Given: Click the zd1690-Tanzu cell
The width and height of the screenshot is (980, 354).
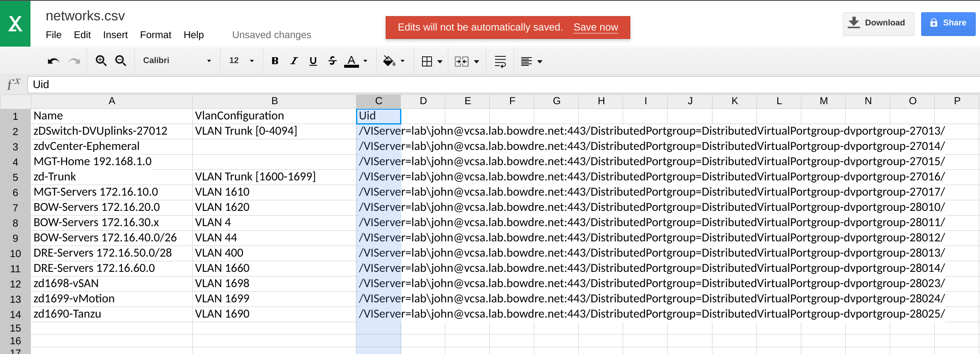Looking at the screenshot, I should (112, 314).
